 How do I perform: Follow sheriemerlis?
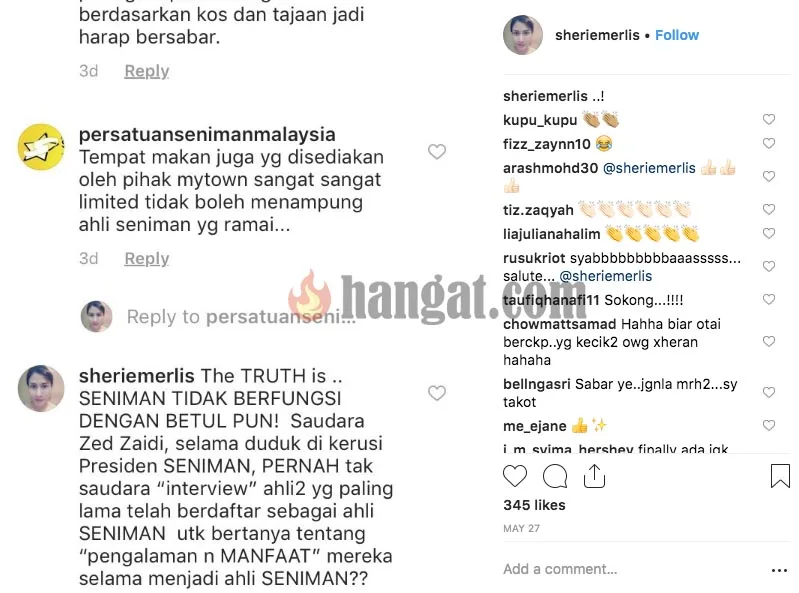click(x=677, y=35)
